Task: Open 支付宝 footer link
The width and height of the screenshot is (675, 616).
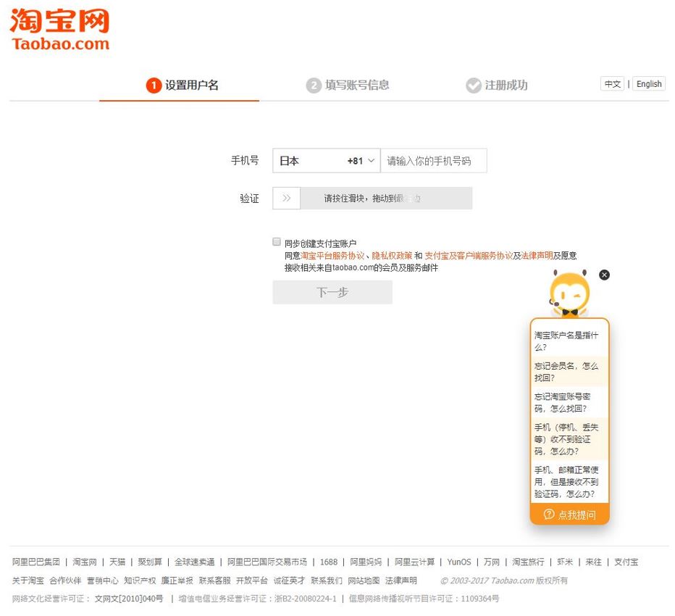Action: 626,562
